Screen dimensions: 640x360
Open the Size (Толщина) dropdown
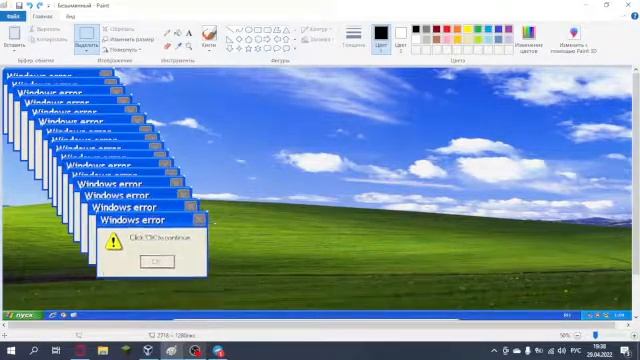[x=353, y=38]
